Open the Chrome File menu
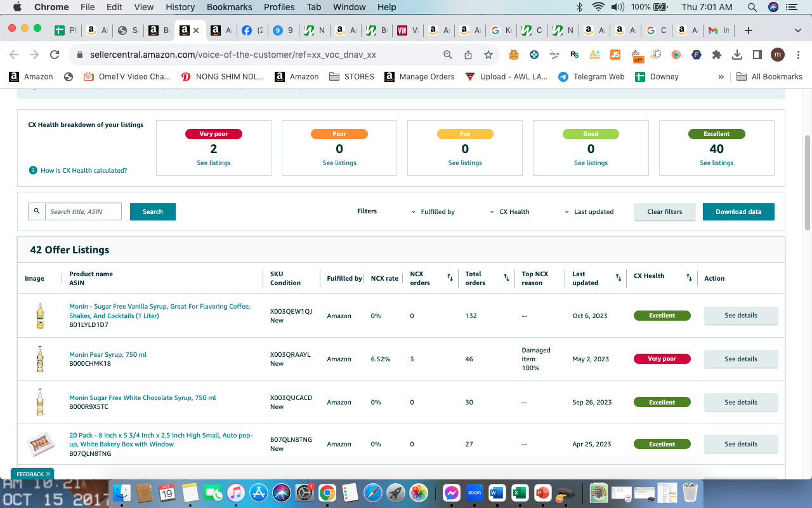The height and width of the screenshot is (508, 812). pos(88,7)
